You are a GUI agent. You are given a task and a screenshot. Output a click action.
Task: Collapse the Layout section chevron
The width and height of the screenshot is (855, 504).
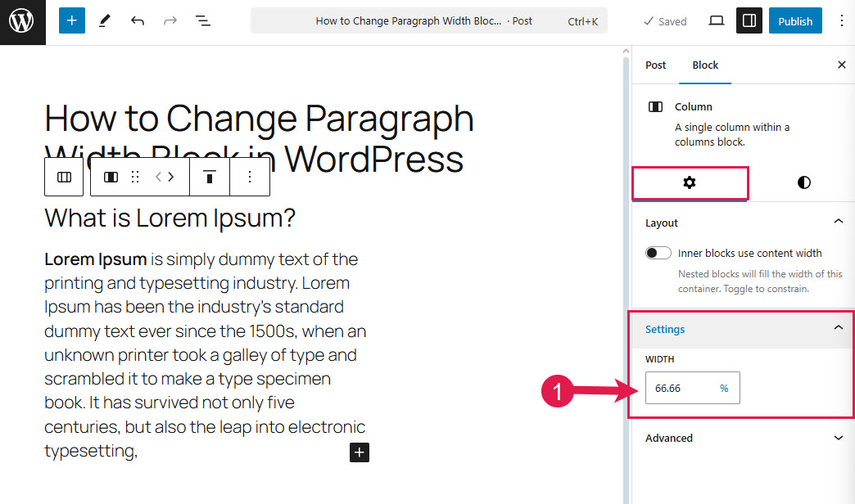tap(838, 221)
